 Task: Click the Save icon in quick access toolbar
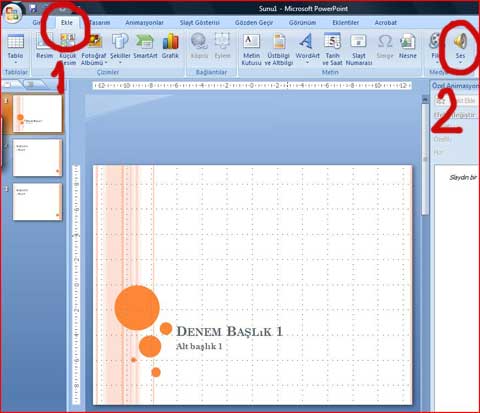pyautogui.click(x=33, y=8)
